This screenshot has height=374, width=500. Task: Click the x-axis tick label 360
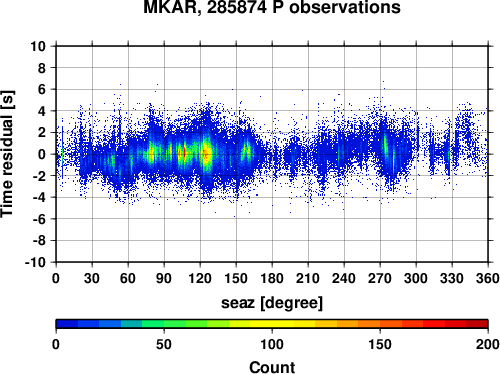(488, 278)
